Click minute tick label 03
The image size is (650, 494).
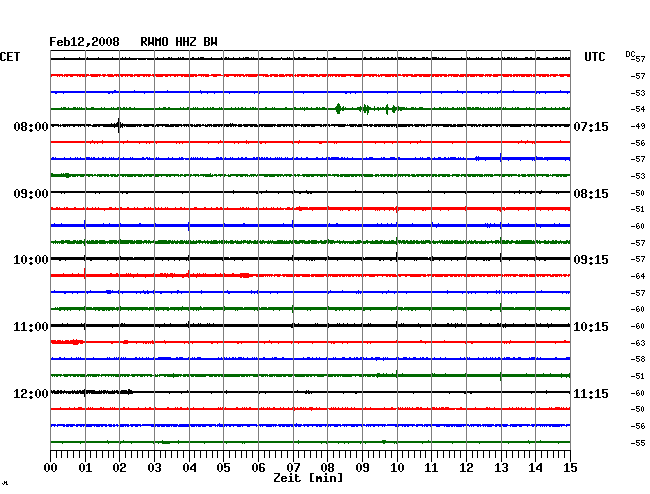tap(154, 468)
